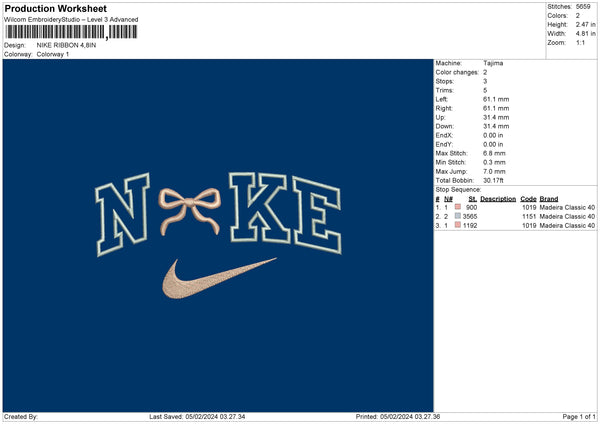Click the Stitches value "5659"

(583, 7)
